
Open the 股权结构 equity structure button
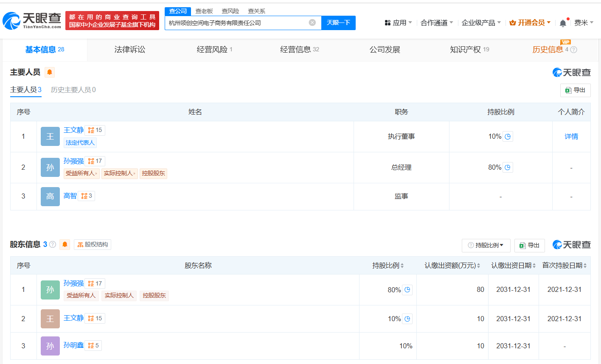(93, 244)
